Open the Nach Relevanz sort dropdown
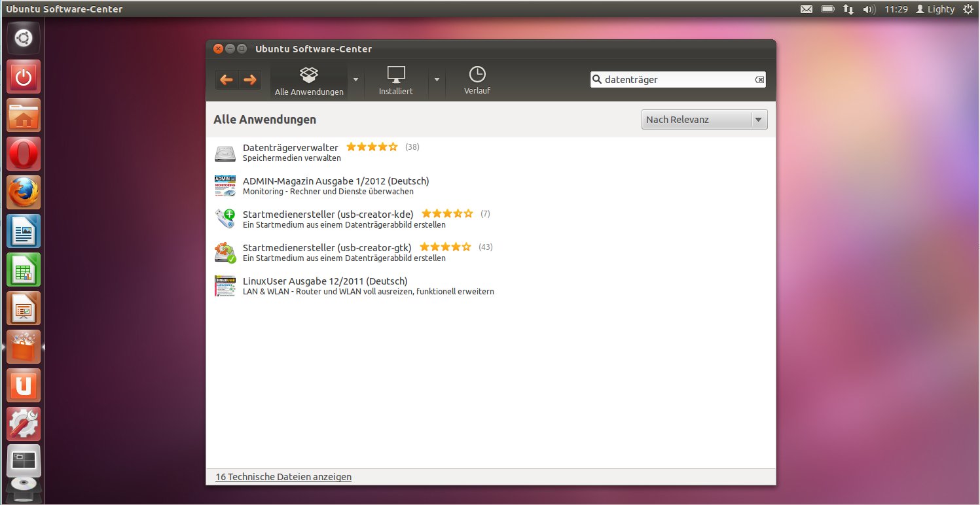 [x=704, y=120]
